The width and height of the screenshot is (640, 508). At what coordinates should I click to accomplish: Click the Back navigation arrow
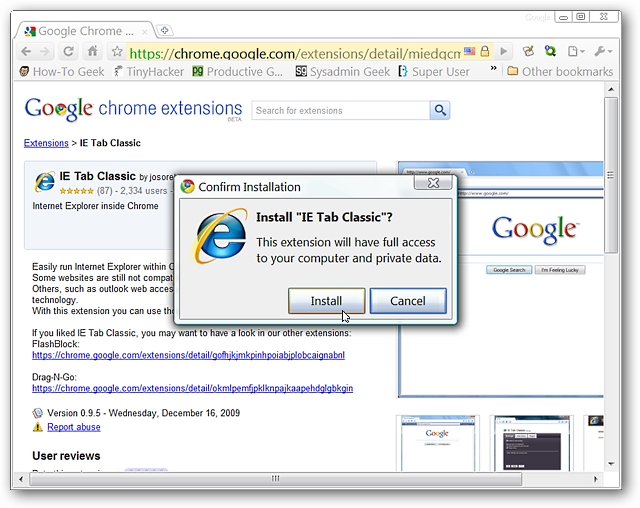(26, 52)
